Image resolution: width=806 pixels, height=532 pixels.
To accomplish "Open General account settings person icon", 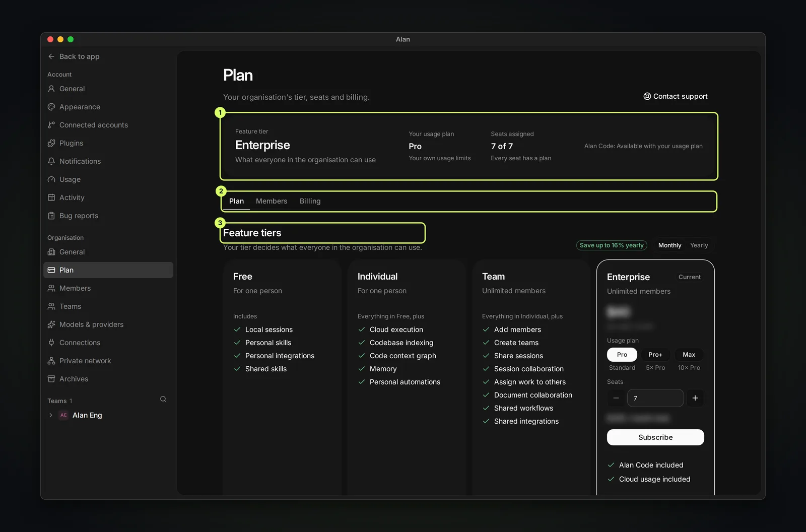I will tap(51, 89).
